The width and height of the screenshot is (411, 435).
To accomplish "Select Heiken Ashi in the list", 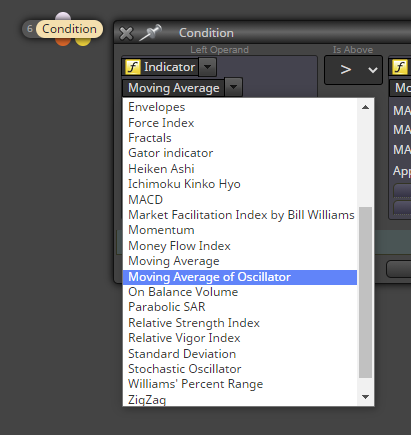I will click(x=240, y=169).
